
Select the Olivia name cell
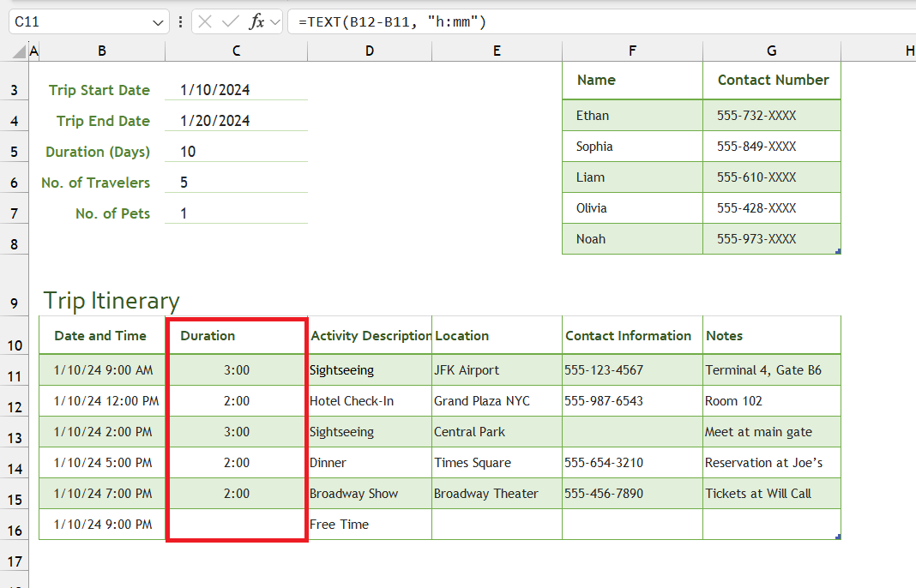632,208
